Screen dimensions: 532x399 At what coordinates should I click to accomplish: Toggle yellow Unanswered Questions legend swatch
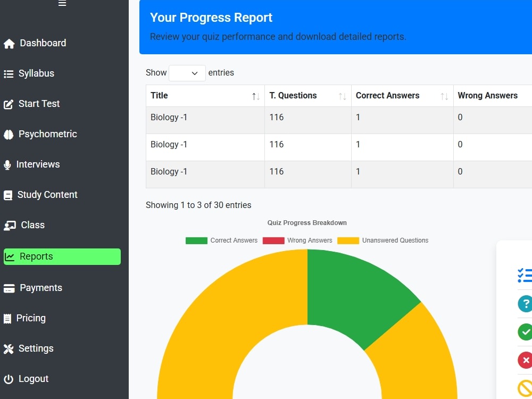click(348, 240)
